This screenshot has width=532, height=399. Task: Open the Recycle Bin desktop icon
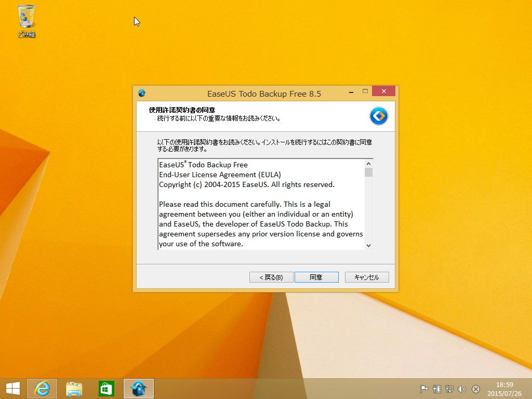26,21
